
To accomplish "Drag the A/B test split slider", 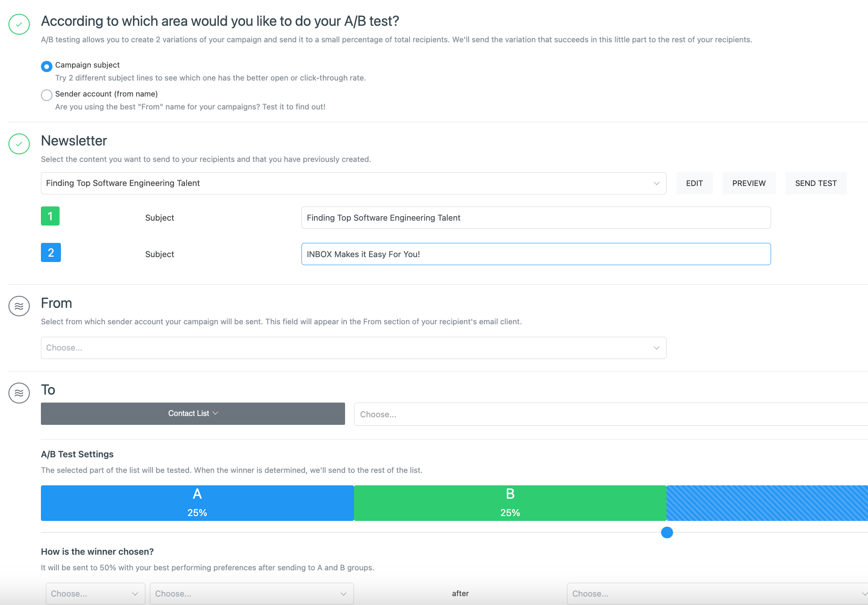I will tap(666, 532).
